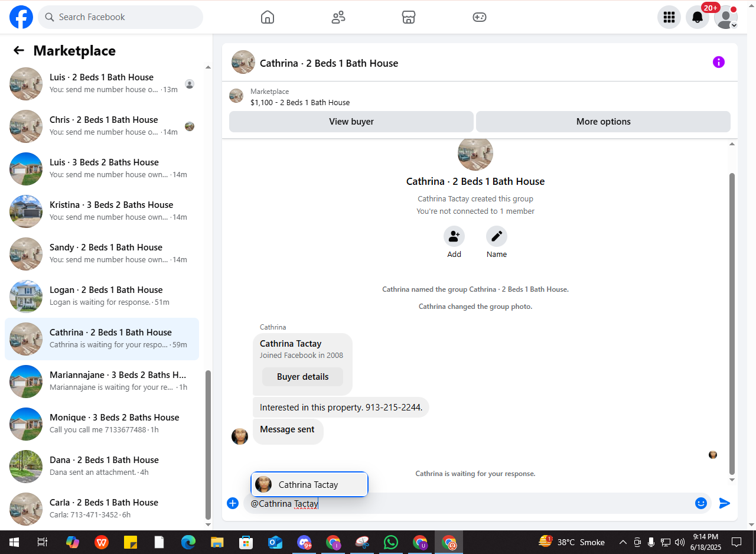Open the emoji picker
Viewport: 756px width, 554px height.
click(701, 503)
